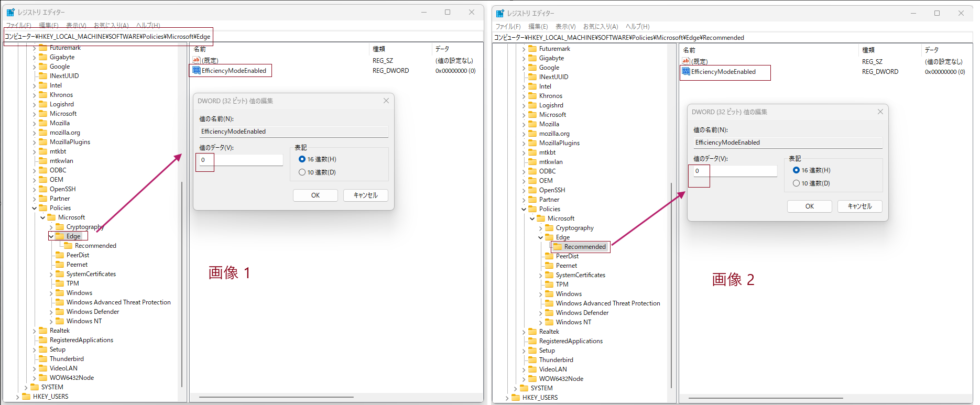Viewport: 980px width, 405px height.
Task: Click Registry Editor app icon in right window title bar
Action: pos(500,13)
